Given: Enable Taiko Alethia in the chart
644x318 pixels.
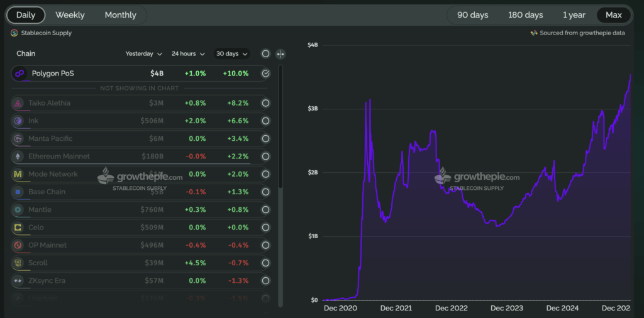Looking at the screenshot, I should pyautogui.click(x=265, y=103).
